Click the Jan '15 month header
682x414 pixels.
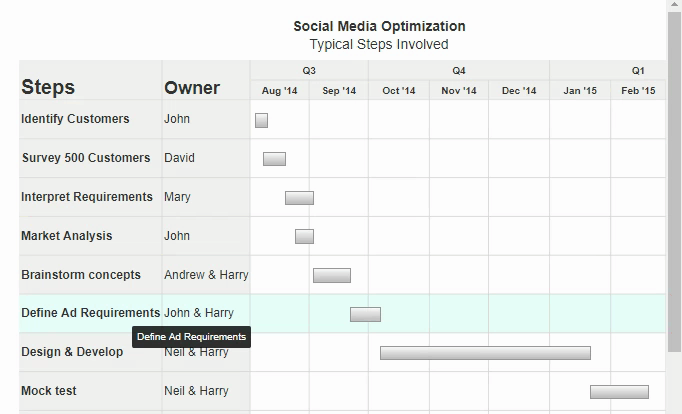coord(579,91)
